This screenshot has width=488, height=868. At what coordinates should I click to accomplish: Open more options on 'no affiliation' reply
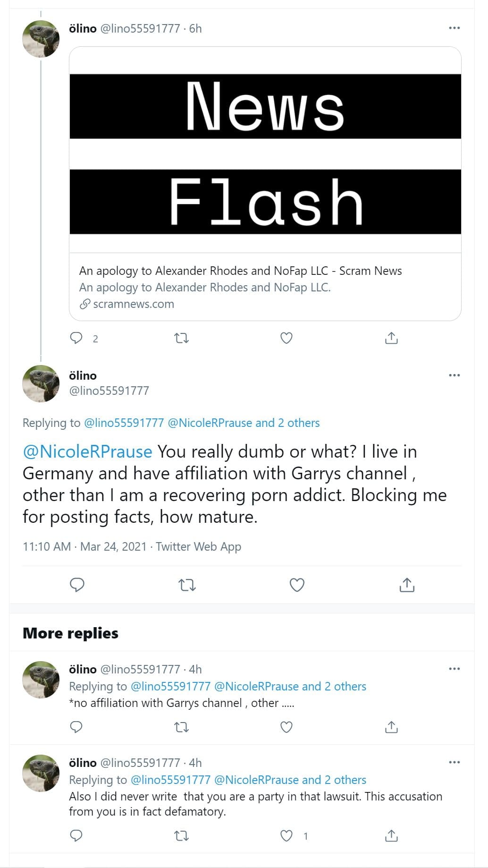coord(454,669)
